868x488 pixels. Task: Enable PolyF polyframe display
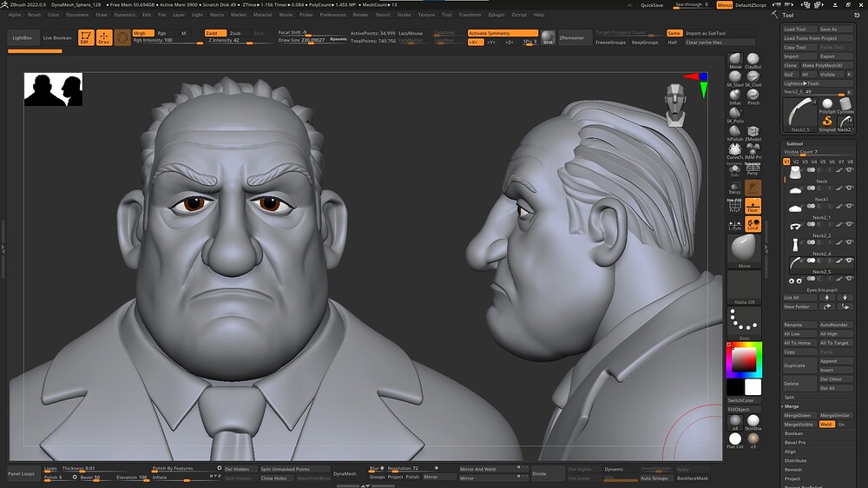click(x=734, y=206)
